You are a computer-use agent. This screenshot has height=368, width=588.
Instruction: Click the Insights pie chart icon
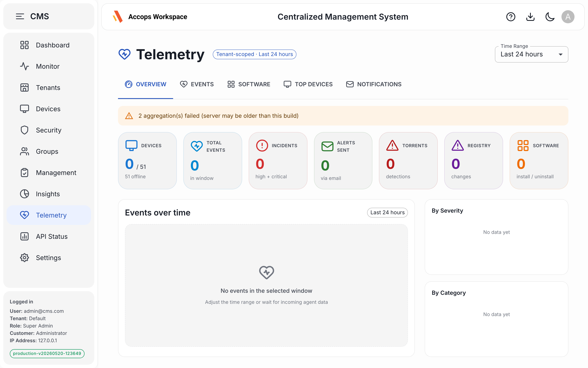click(x=24, y=194)
